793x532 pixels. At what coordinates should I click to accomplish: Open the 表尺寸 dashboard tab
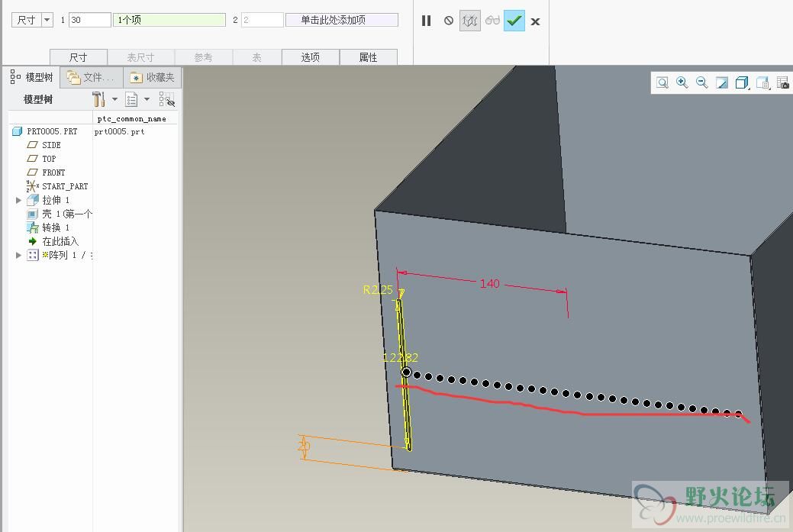pyautogui.click(x=140, y=57)
